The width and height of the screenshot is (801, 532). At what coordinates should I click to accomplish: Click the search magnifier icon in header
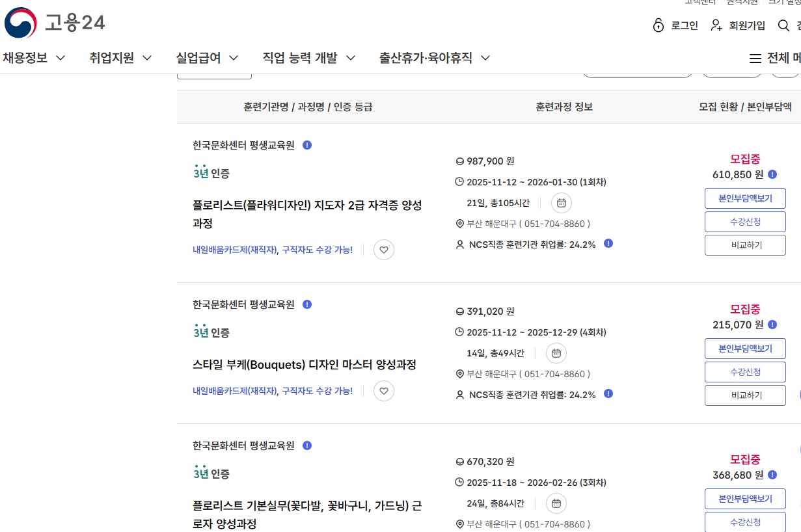coord(783,25)
